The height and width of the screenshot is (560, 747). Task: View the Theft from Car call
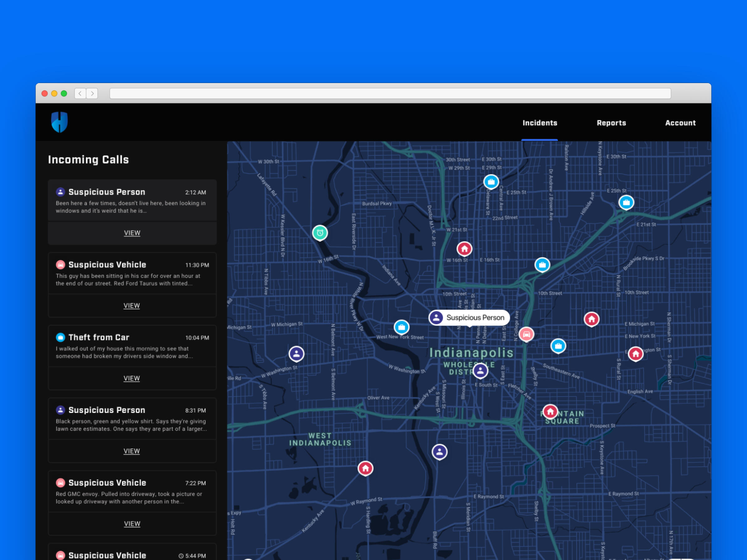132,378
